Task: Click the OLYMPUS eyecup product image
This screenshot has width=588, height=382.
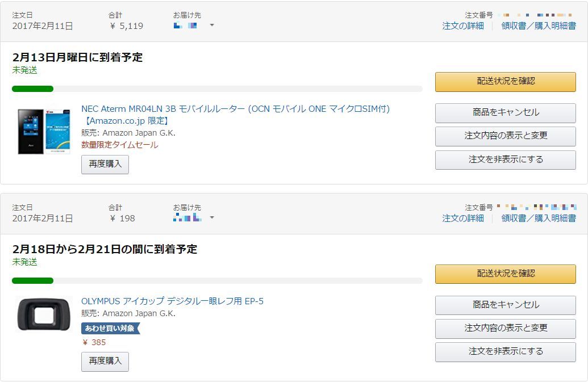Action: click(44, 314)
